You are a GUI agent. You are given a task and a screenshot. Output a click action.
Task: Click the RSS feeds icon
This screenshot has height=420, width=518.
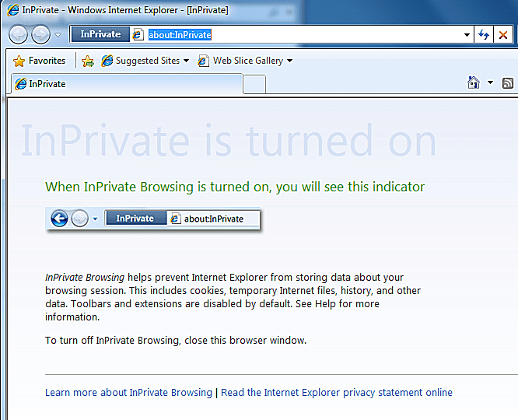tap(508, 83)
